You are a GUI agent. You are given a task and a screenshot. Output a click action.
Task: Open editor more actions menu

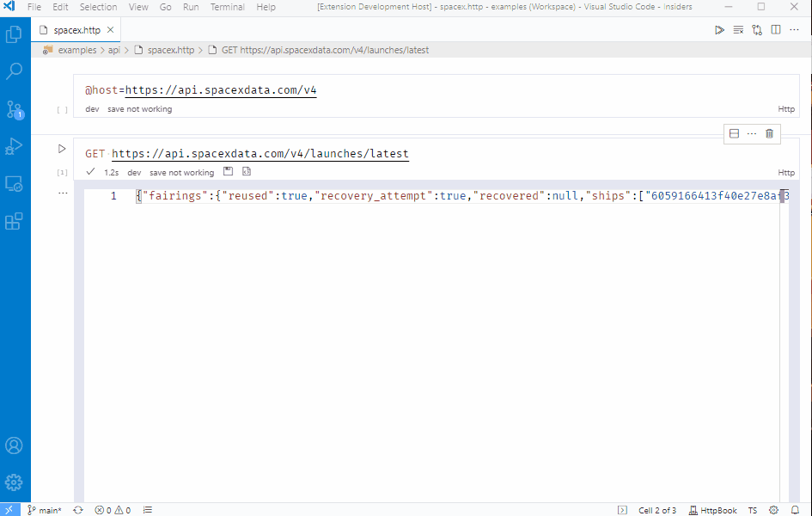pyautogui.click(x=792, y=29)
